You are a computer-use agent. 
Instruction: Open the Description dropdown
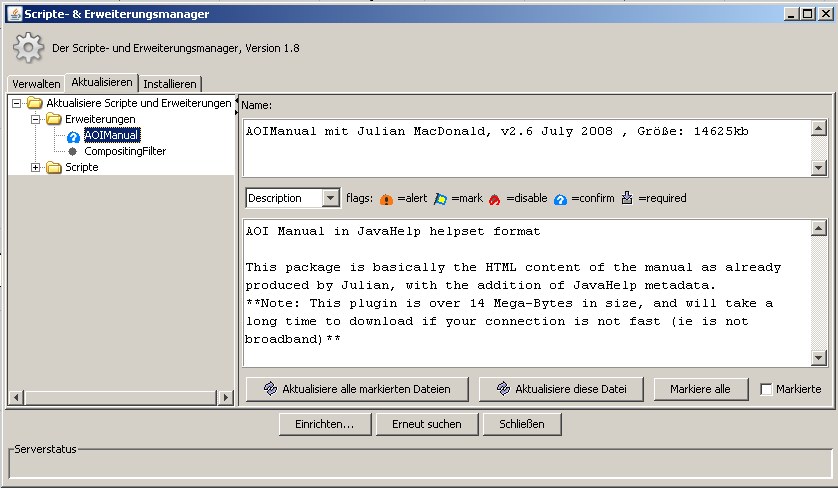click(331, 198)
